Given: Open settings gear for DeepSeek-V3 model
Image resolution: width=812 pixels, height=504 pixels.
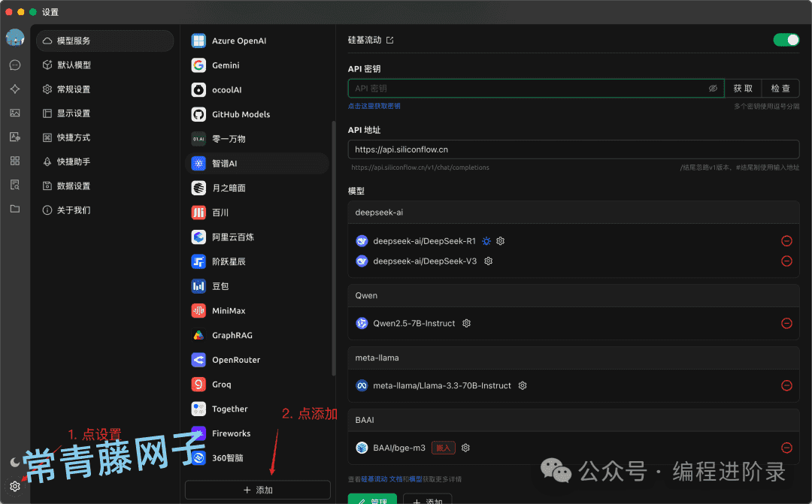Looking at the screenshot, I should click(x=489, y=261).
